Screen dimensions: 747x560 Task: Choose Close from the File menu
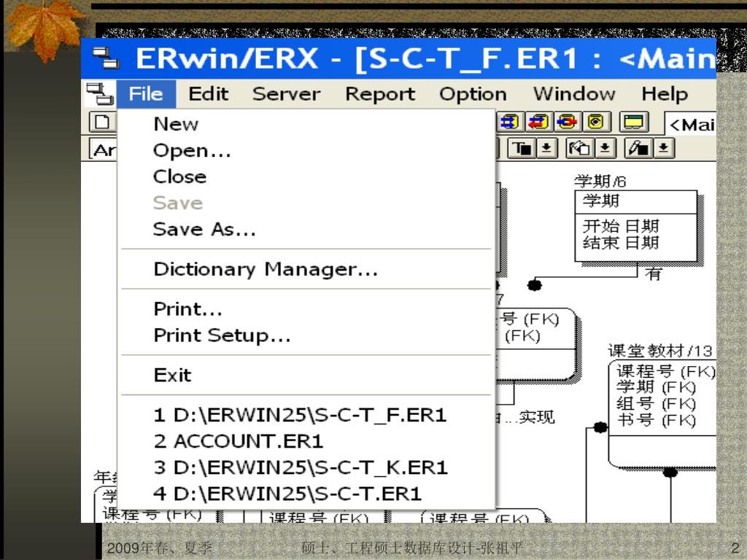click(x=306, y=176)
